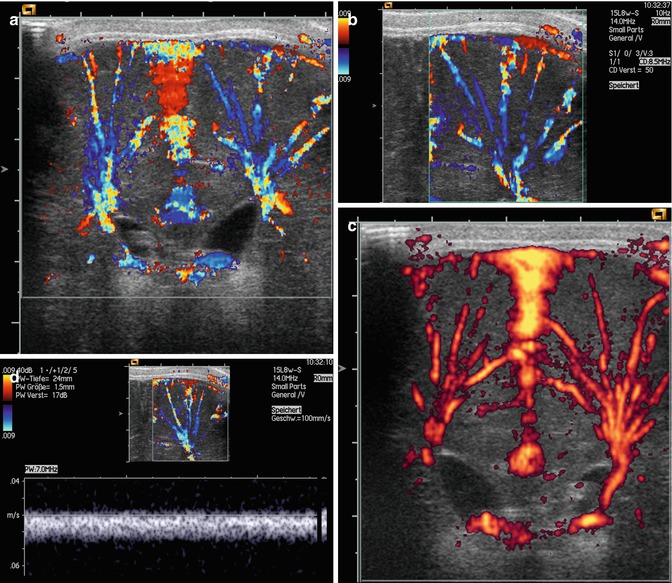Viewport: 672px width, 583px height.
Task: Click the focus depth arrow left of panel c
Action: click(x=342, y=369)
